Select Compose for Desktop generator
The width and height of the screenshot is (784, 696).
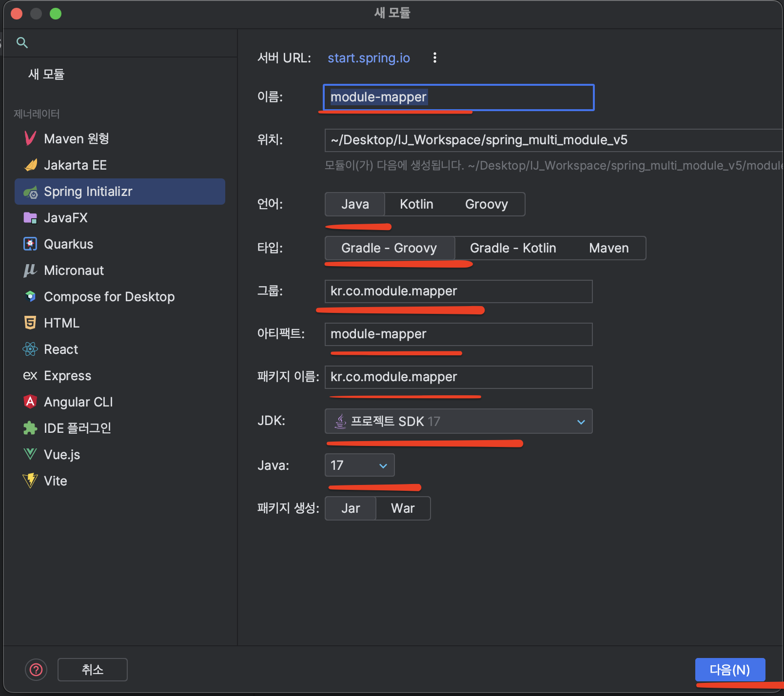(120, 297)
